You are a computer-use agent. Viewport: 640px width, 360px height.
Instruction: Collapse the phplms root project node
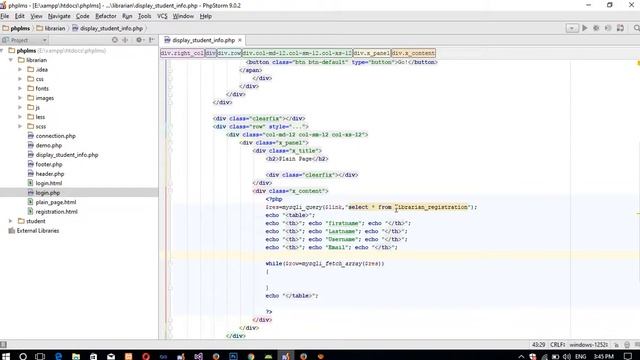pos(3,51)
